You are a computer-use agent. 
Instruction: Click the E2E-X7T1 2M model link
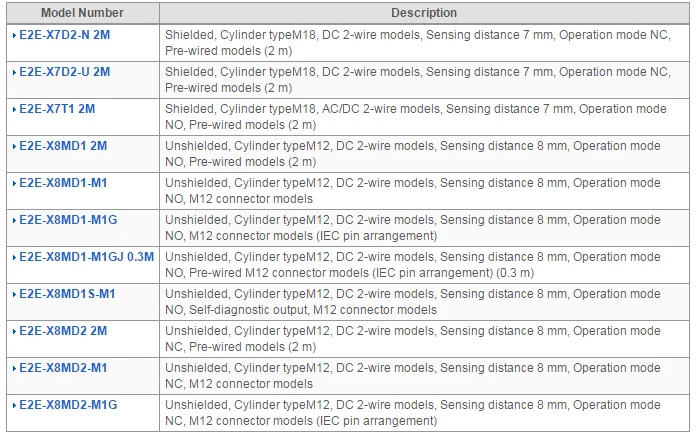coord(58,109)
